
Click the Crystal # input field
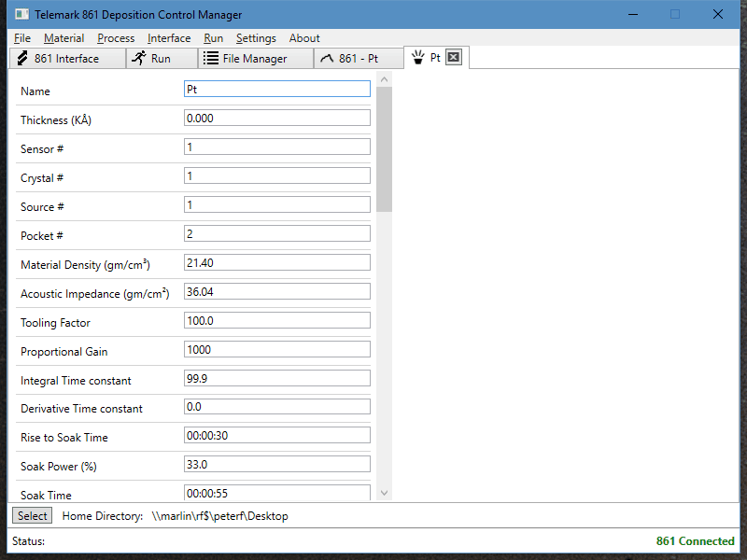point(277,176)
